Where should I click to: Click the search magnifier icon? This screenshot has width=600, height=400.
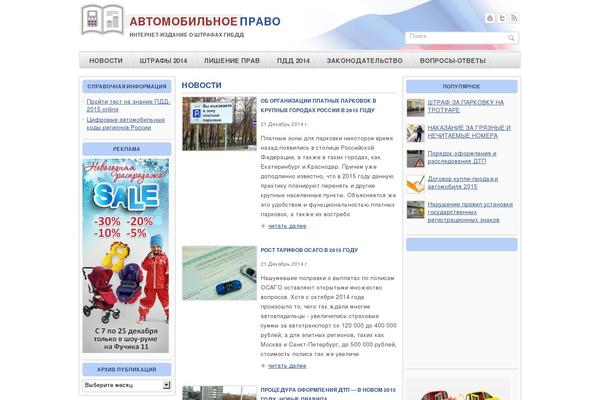511,38
